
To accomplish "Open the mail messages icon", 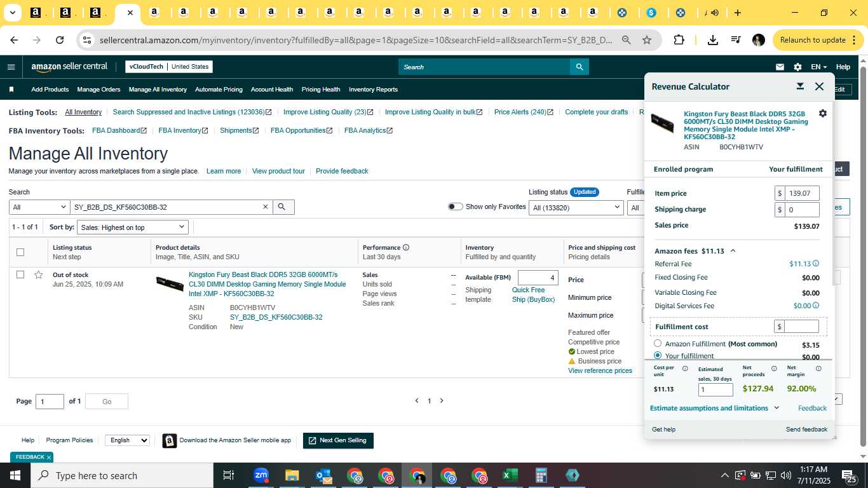I will 780,67.
